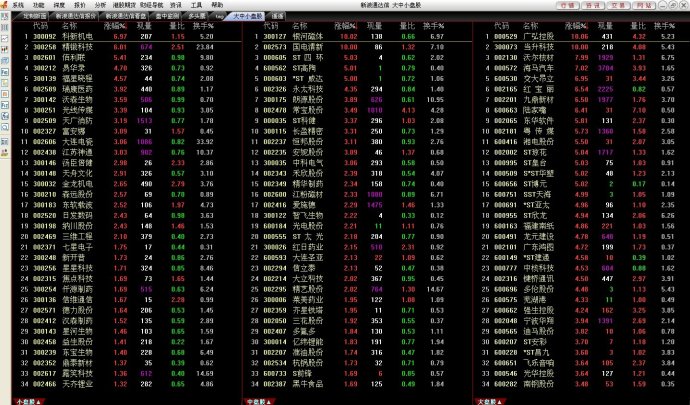690x405 pixels.
Task: Open the 分析 menu
Action: coord(100,5)
